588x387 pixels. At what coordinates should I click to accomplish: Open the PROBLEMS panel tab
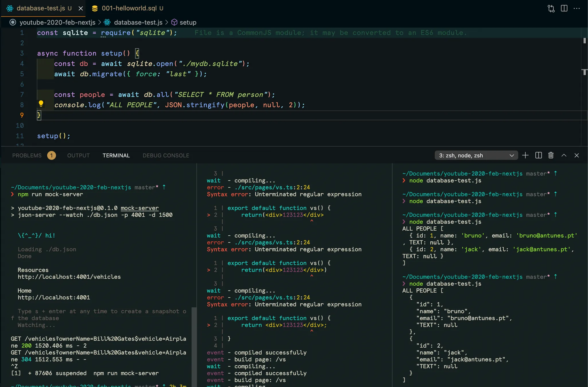tap(27, 155)
